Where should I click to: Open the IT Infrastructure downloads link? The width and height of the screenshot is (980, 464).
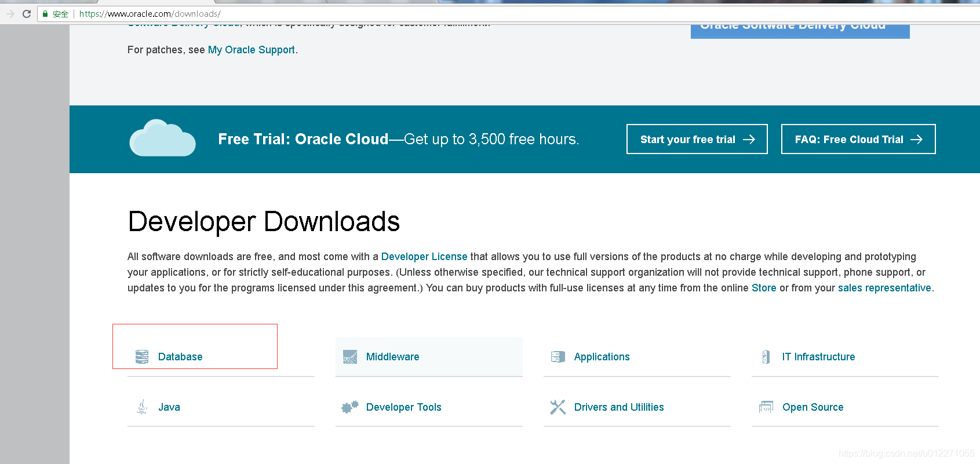coord(818,357)
